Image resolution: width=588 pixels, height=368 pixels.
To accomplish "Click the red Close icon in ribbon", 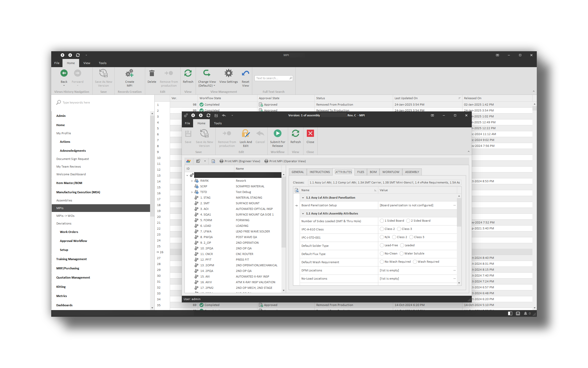I will (x=310, y=134).
